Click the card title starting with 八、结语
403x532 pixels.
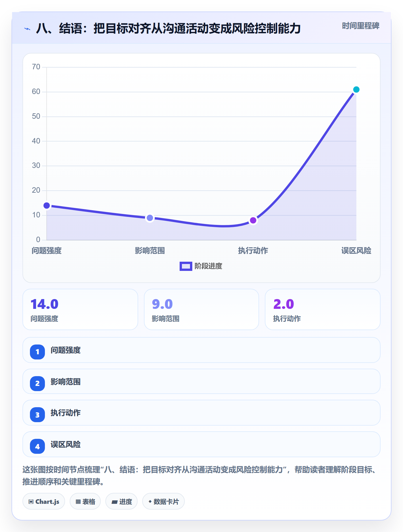[168, 29]
